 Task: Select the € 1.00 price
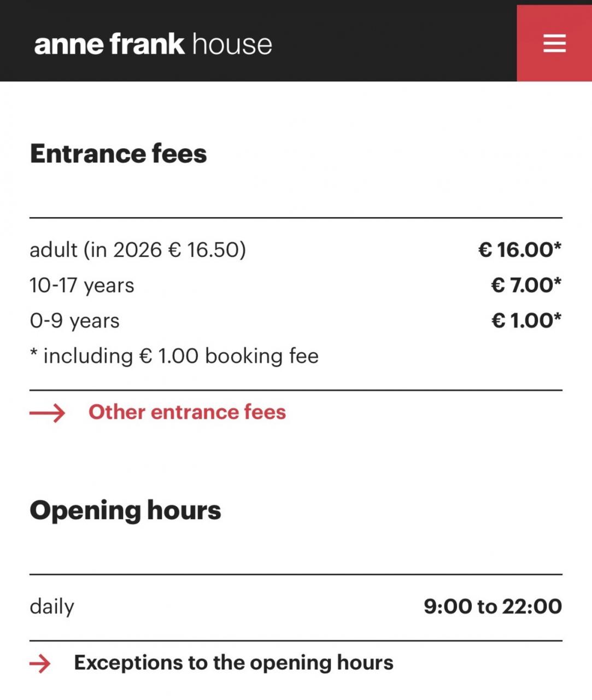coord(526,321)
